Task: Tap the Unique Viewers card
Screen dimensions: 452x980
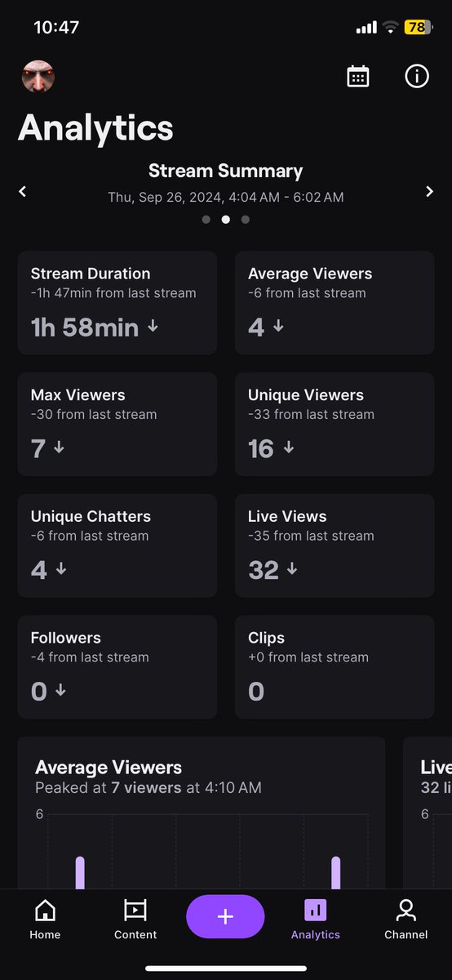Action: click(335, 425)
